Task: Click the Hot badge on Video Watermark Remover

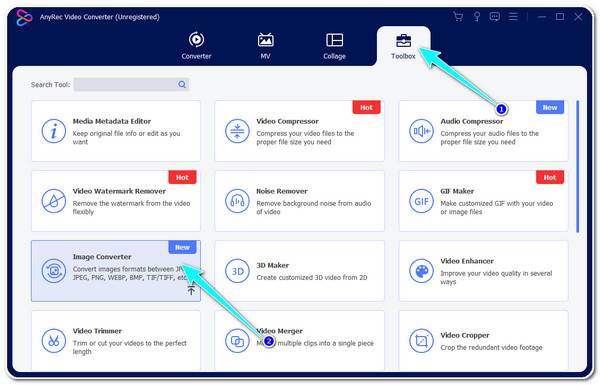Action: pos(182,177)
